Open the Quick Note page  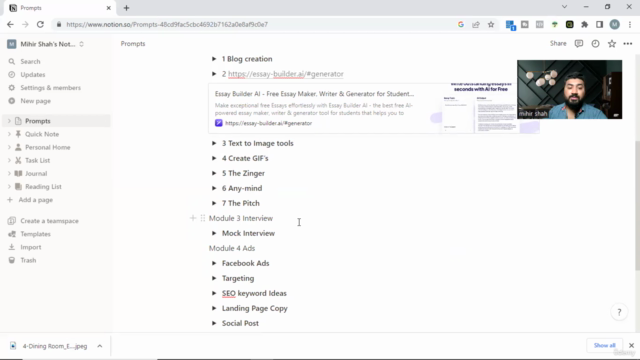pyautogui.click(x=42, y=134)
